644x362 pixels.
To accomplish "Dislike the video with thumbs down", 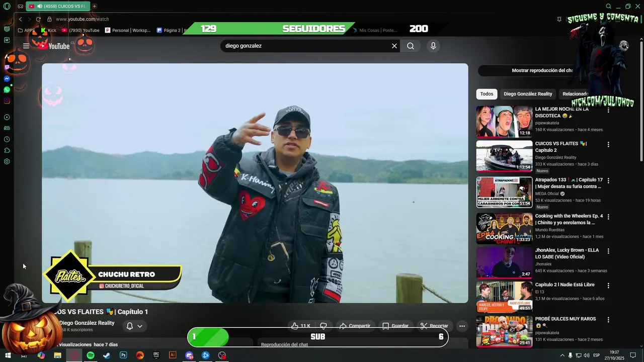I will (324, 326).
